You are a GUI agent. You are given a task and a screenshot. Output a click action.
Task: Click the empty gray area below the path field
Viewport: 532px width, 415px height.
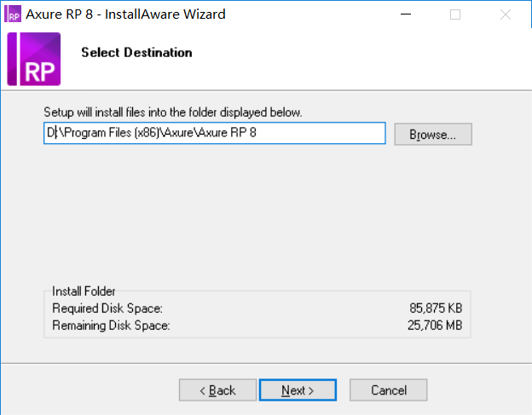(256, 213)
